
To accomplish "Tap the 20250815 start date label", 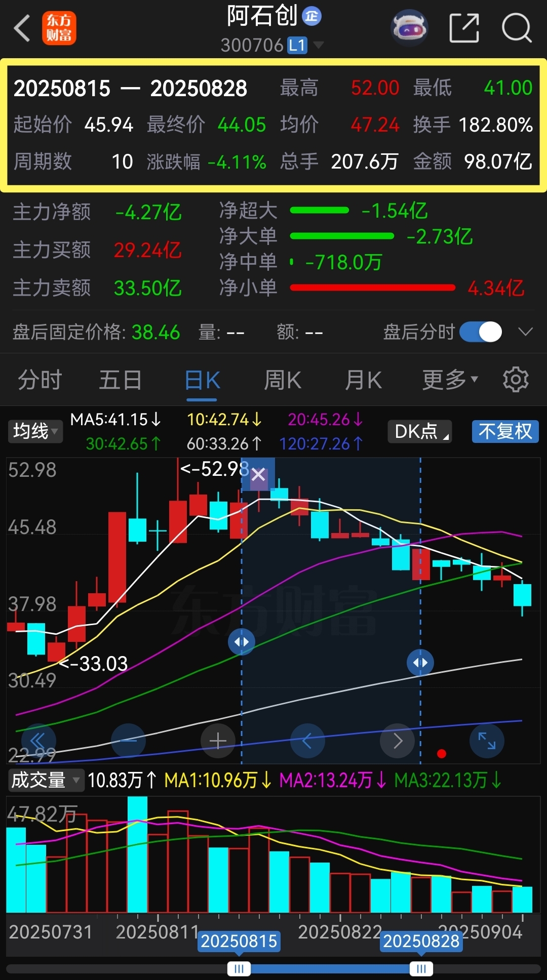I will [239, 941].
